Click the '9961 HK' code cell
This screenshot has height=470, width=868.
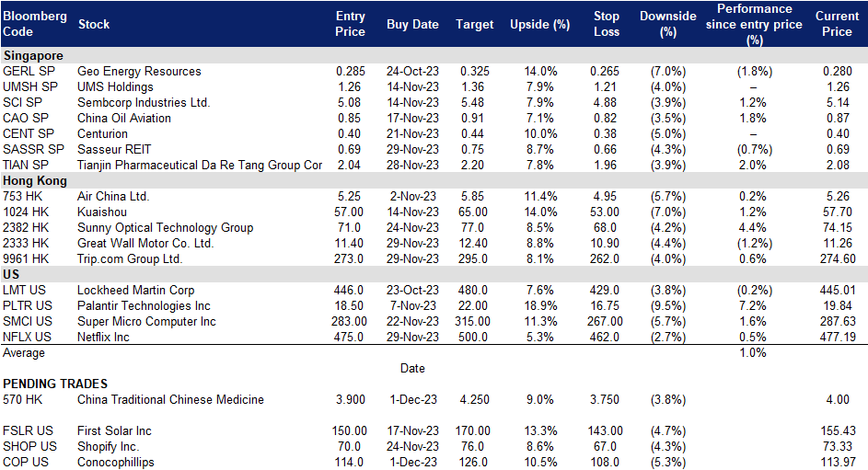pyautogui.click(x=26, y=258)
